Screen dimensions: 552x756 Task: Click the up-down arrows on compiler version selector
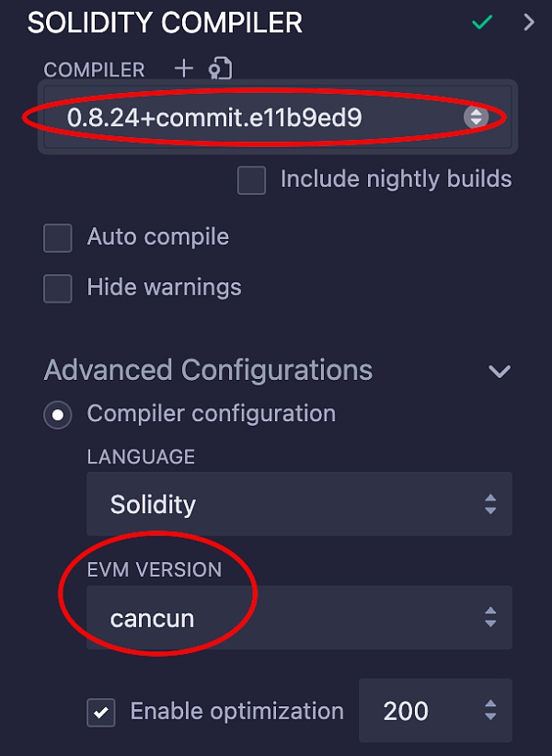click(477, 117)
